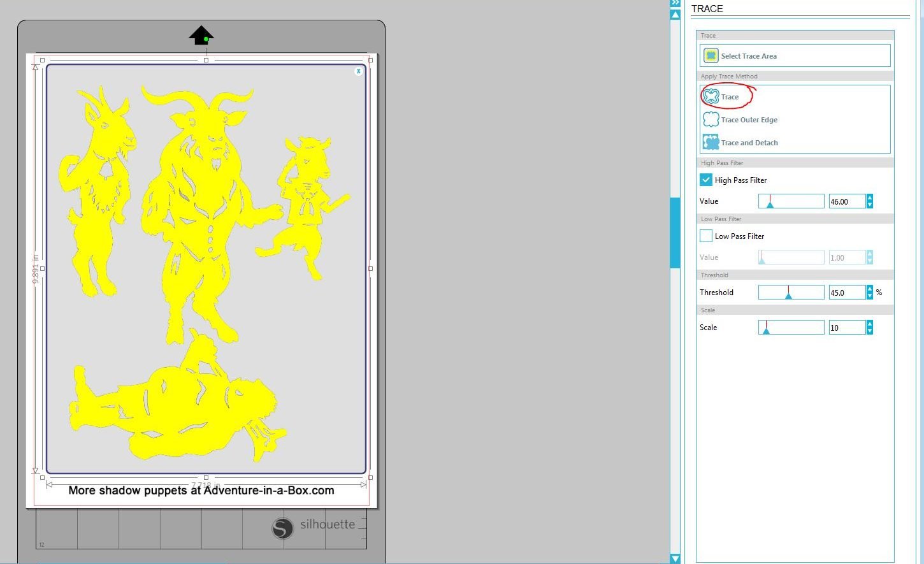Click the Select Trace Area icon
This screenshot has height=564, width=924.
tap(711, 56)
